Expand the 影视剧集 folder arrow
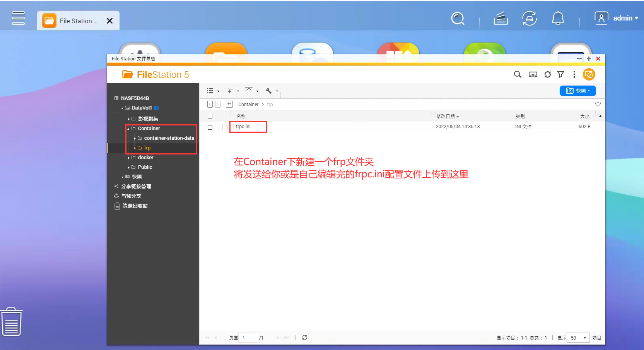The height and width of the screenshot is (350, 644). 128,119
